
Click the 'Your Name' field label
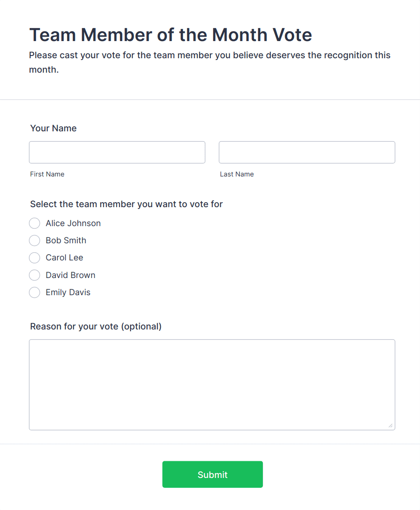(53, 128)
